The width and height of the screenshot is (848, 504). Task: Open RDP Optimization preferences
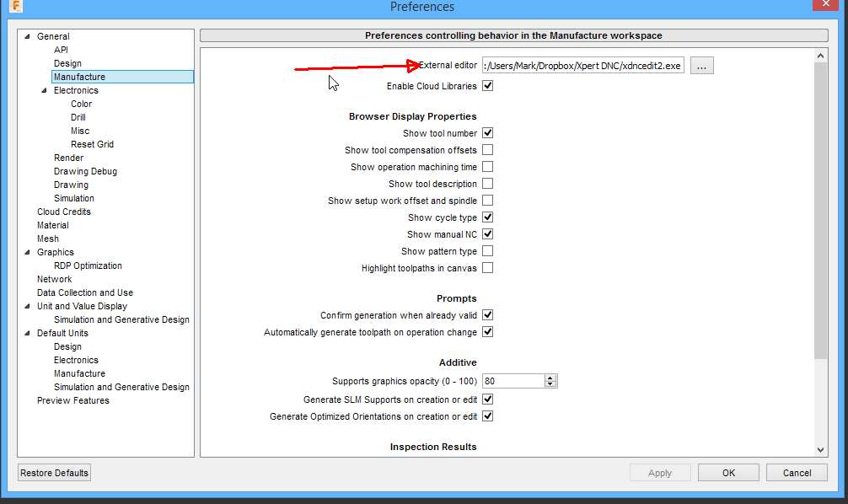point(89,266)
